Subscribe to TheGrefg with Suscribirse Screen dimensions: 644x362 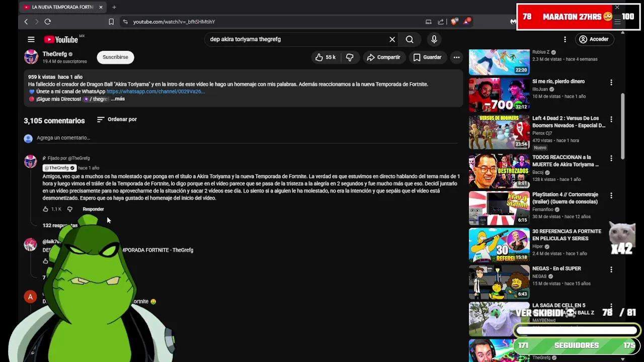pyautogui.click(x=115, y=57)
